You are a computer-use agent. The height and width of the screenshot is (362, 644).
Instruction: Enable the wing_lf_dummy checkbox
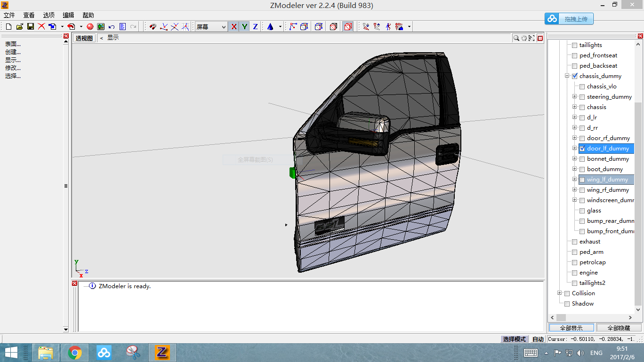(582, 180)
